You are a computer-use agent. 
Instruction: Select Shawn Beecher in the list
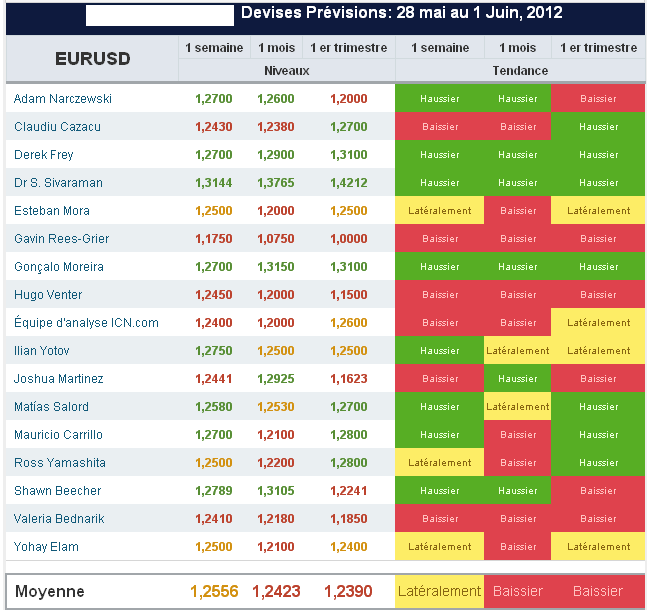57,491
